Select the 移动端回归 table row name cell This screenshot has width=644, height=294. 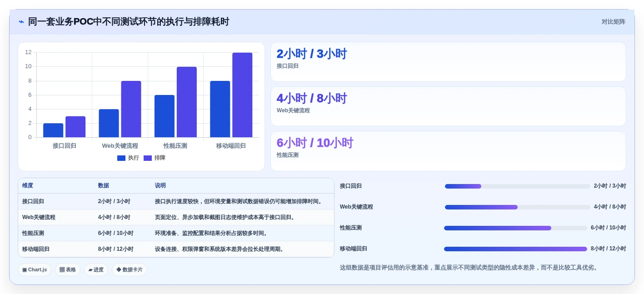click(36, 249)
